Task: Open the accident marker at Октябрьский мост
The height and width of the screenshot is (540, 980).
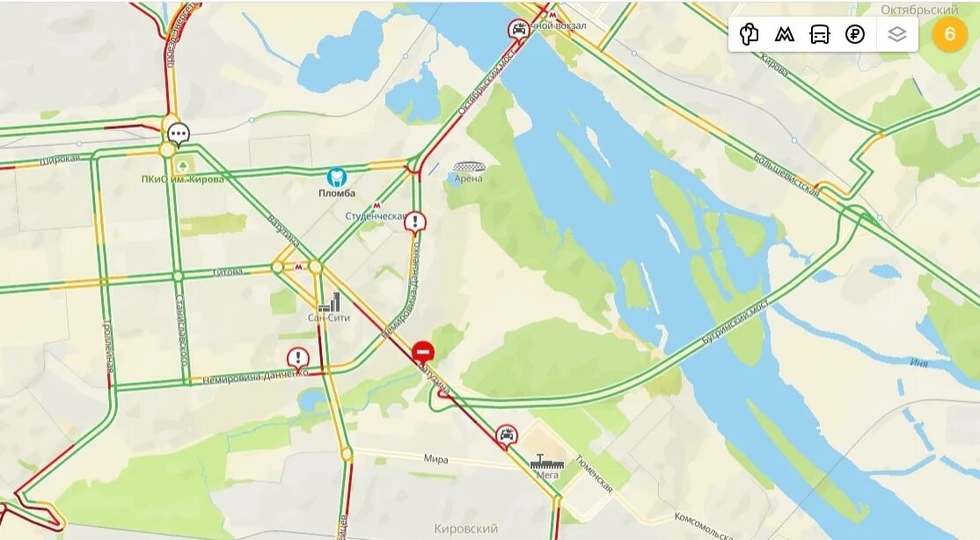Action: (x=517, y=29)
